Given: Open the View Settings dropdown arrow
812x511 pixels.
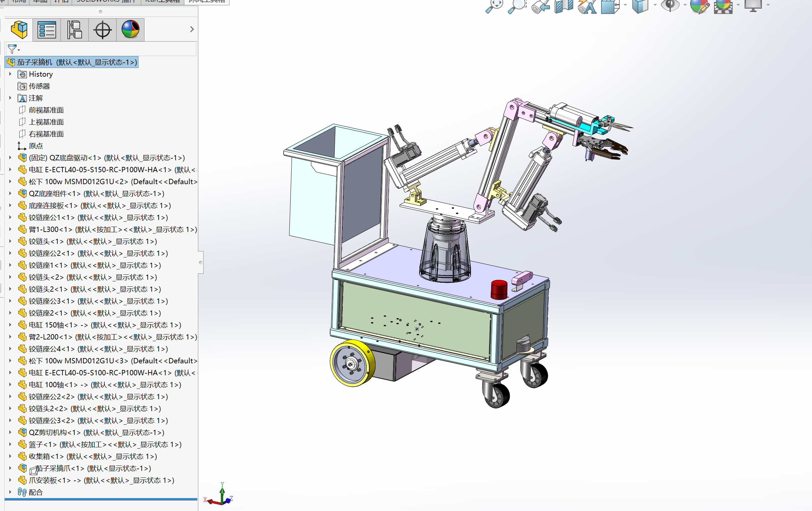Looking at the screenshot, I should tap(768, 5).
